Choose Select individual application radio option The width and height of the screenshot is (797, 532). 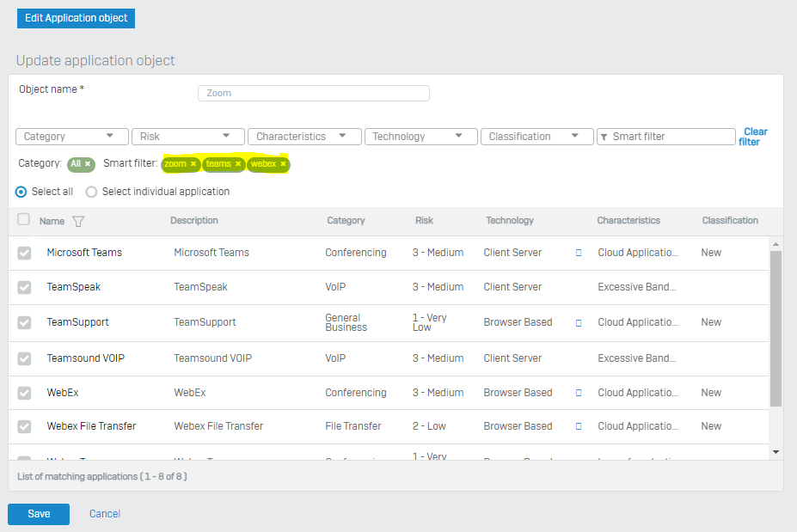(91, 192)
